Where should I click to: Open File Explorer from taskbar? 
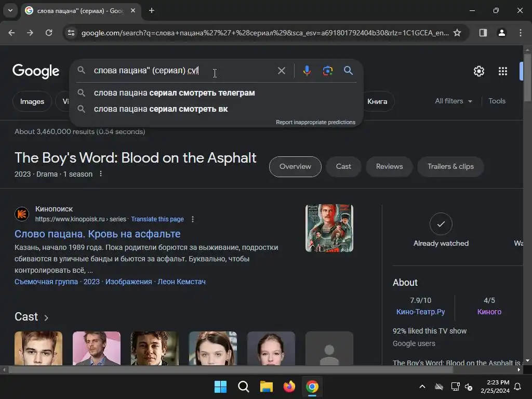tap(267, 387)
